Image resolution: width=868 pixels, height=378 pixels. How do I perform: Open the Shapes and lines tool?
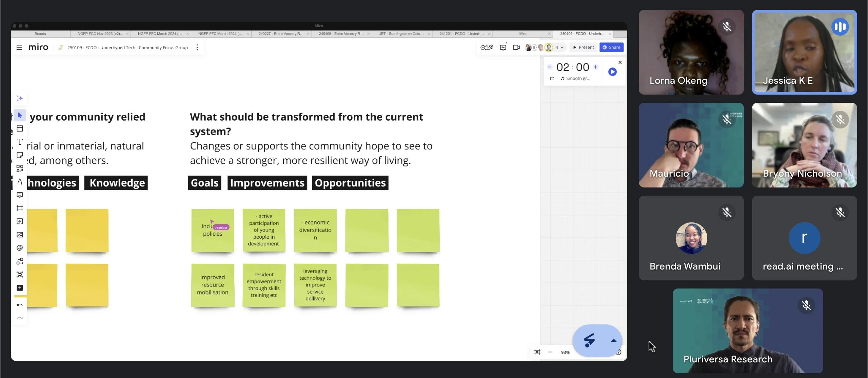20,168
